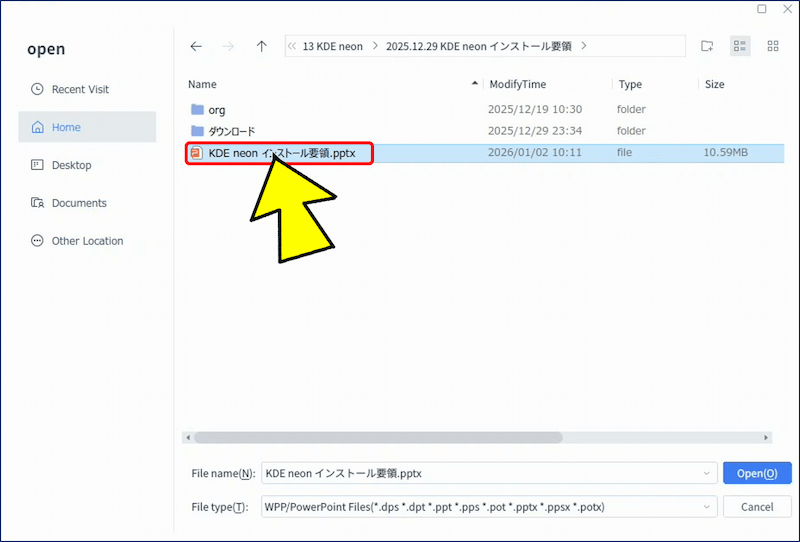The width and height of the screenshot is (800, 542).
Task: Click modify time 2025/12/29 23:34
Action: tap(535, 131)
